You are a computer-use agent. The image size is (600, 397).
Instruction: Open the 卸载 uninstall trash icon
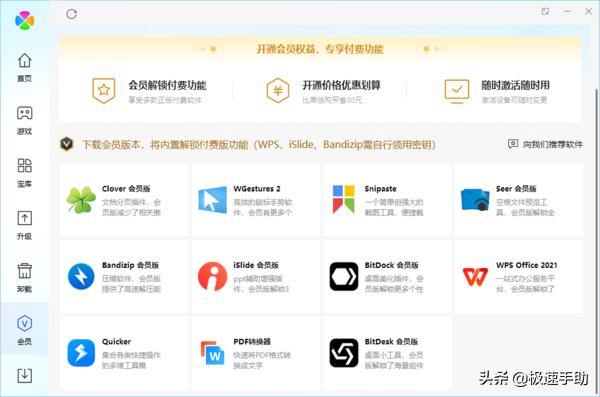pyautogui.click(x=24, y=271)
